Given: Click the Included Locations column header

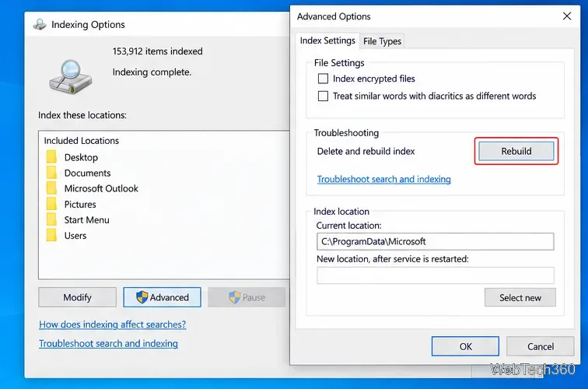Looking at the screenshot, I should (82, 141).
